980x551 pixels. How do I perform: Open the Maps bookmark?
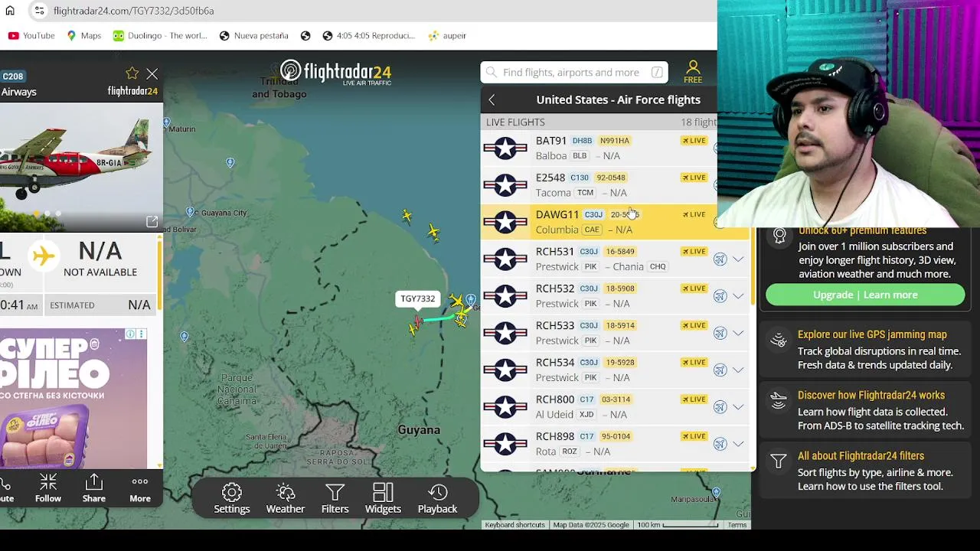(x=83, y=35)
